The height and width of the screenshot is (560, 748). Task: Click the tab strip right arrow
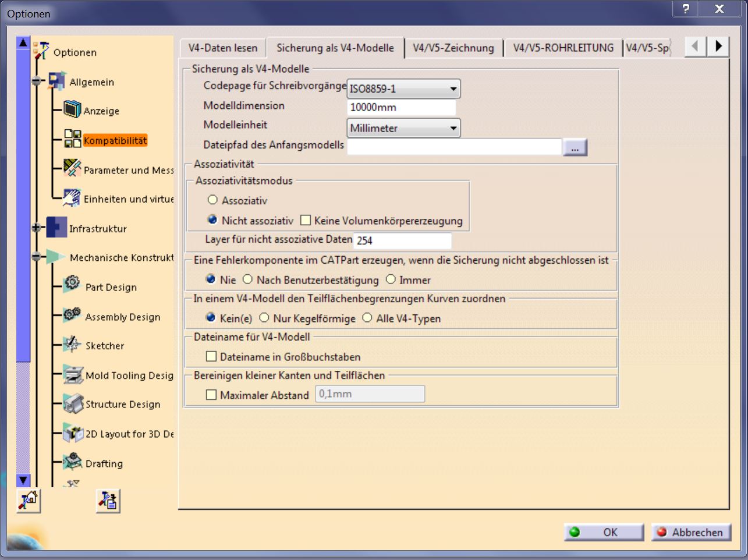click(x=719, y=46)
